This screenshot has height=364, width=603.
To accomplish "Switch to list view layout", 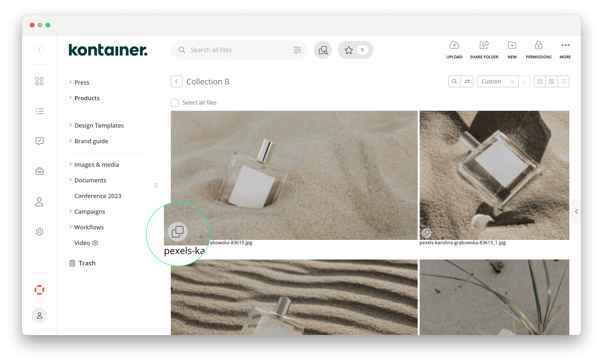I will (x=563, y=81).
